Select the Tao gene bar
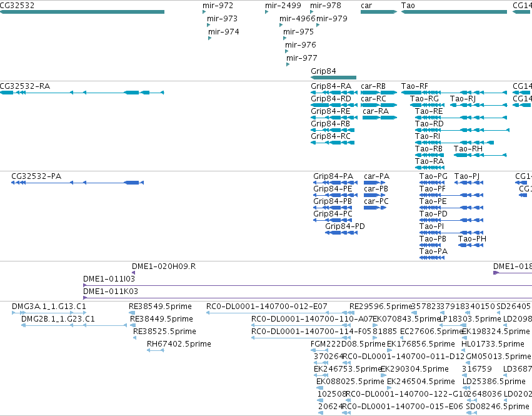 [x=454, y=12]
